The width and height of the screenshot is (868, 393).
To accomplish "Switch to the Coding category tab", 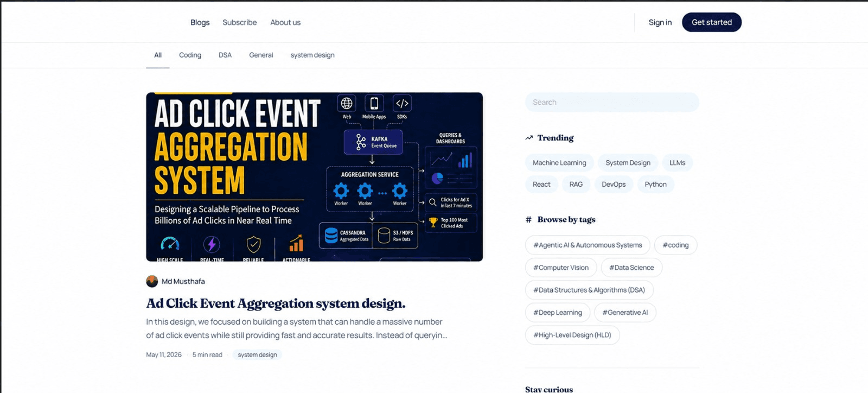I will pyautogui.click(x=190, y=55).
